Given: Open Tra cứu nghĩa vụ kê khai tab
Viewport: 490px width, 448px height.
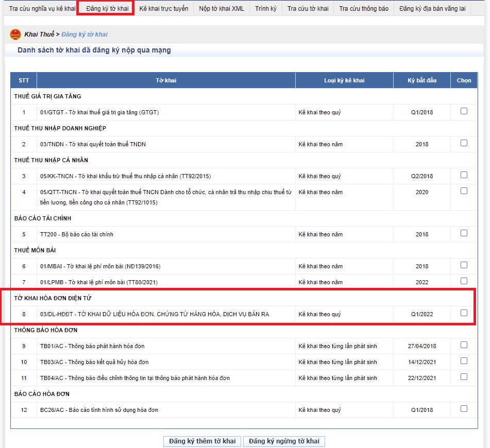Looking at the screenshot, I should (x=42, y=9).
